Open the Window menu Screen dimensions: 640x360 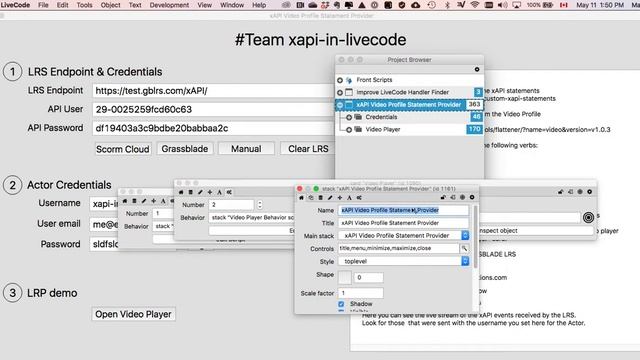click(232, 5)
